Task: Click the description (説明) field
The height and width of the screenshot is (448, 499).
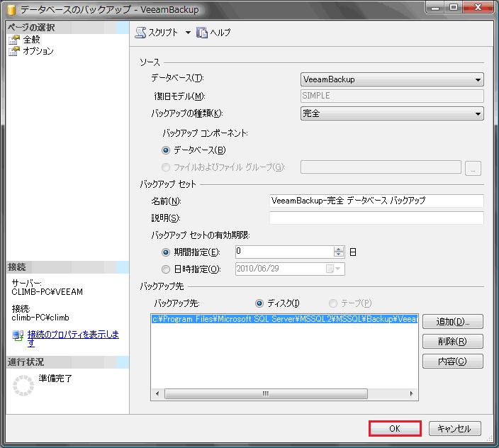Action: pos(376,218)
